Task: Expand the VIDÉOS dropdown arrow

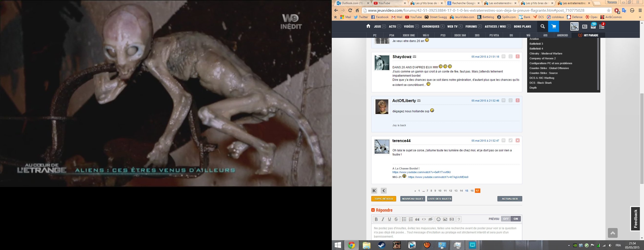Action: point(417,27)
